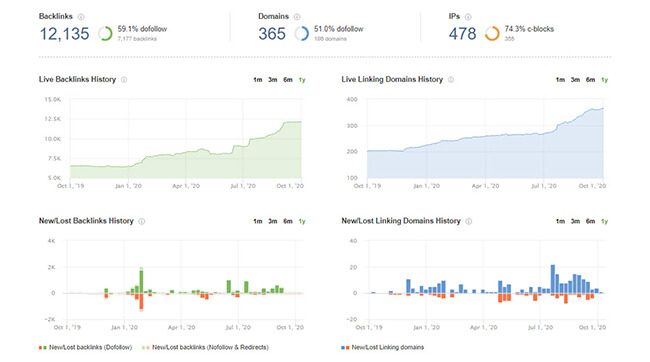Click the New/Lost Linking Domains History title
The image size is (650, 362).
pyautogui.click(x=401, y=221)
